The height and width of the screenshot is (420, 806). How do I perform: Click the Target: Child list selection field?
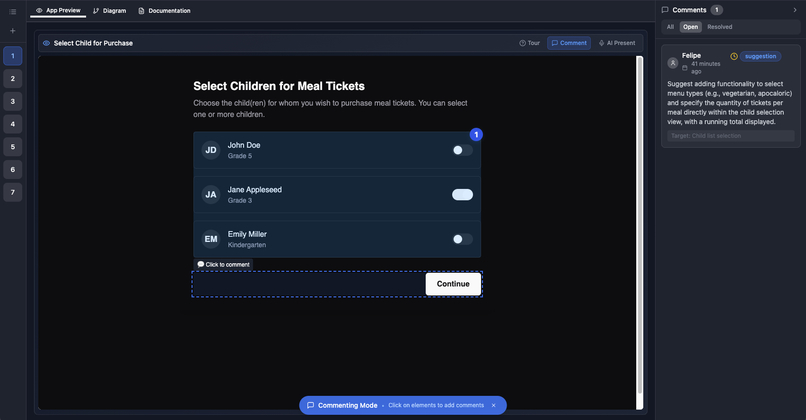click(731, 136)
